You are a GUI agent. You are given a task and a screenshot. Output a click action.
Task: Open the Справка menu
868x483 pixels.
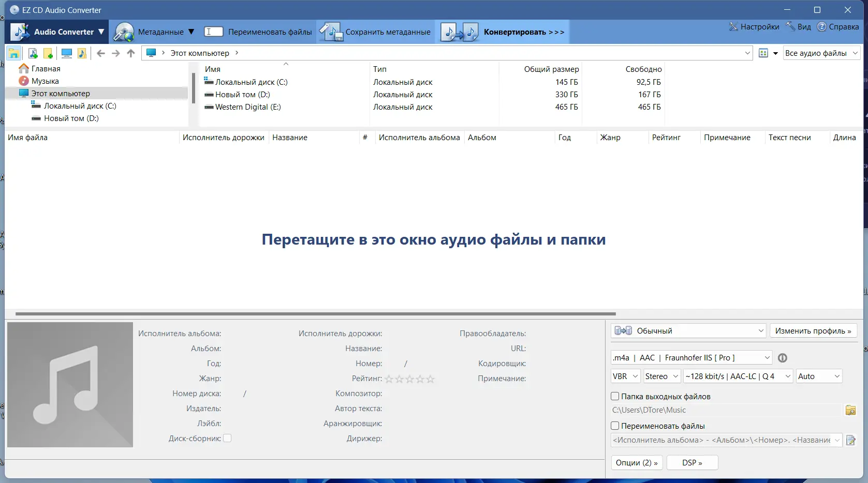838,26
